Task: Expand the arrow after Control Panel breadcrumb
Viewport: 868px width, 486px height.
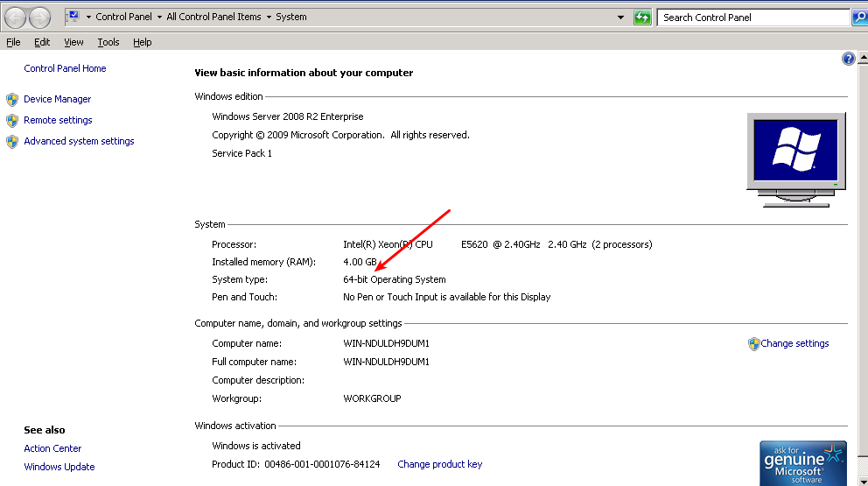Action: (x=159, y=18)
